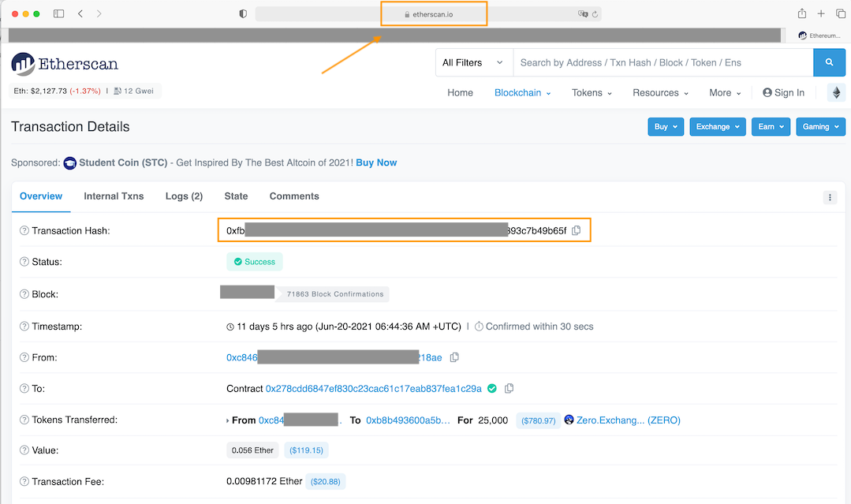Open the All Filters dropdown
The width and height of the screenshot is (851, 504).
pos(474,62)
